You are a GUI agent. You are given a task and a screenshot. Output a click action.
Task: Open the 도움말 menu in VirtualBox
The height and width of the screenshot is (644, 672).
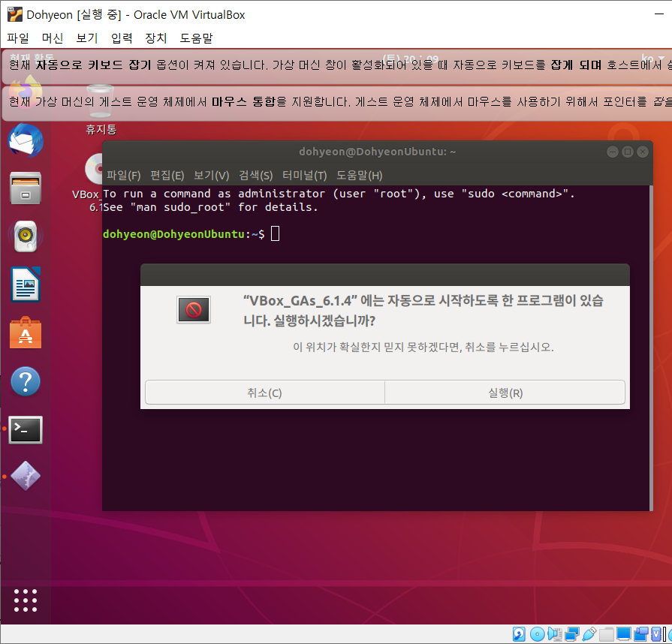[x=196, y=38]
